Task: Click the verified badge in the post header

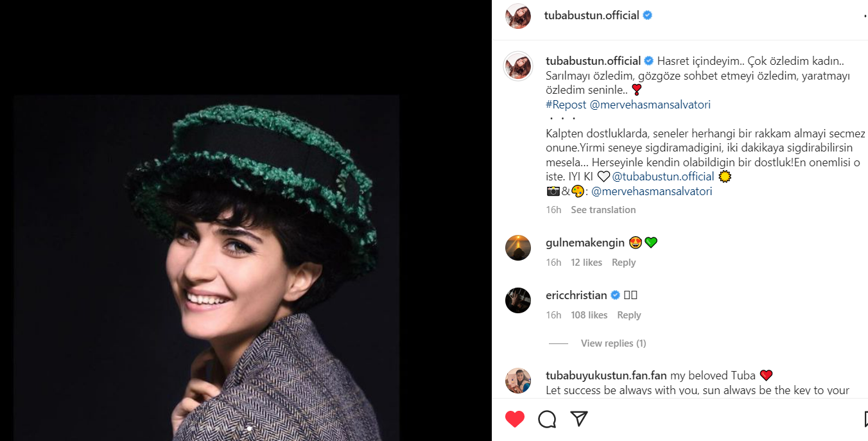Action: (x=648, y=15)
